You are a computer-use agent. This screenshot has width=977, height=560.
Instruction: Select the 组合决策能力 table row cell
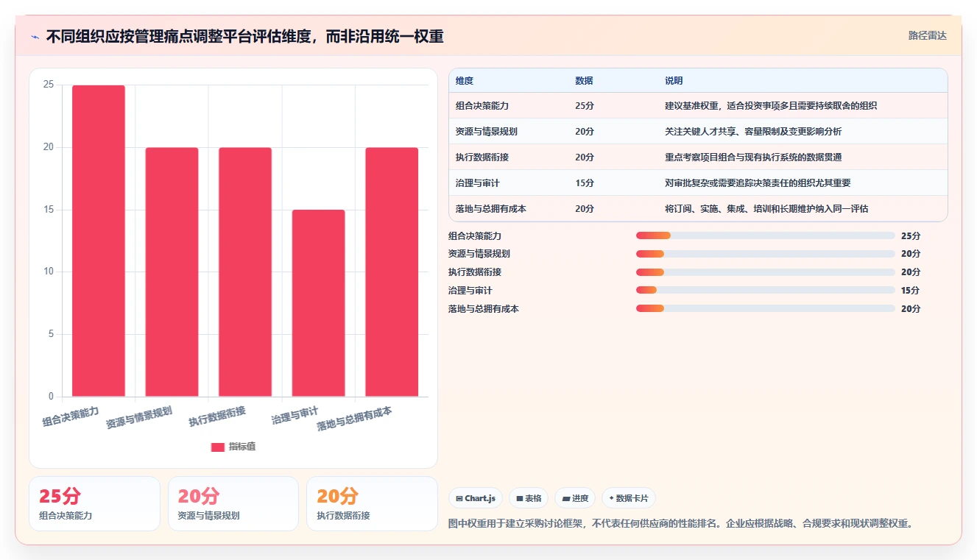(x=482, y=106)
